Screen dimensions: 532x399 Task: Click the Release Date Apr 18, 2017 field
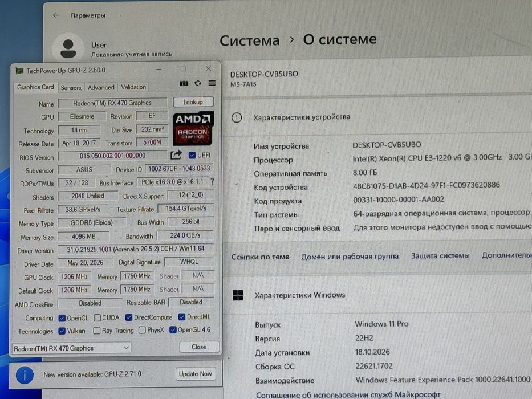click(x=79, y=143)
